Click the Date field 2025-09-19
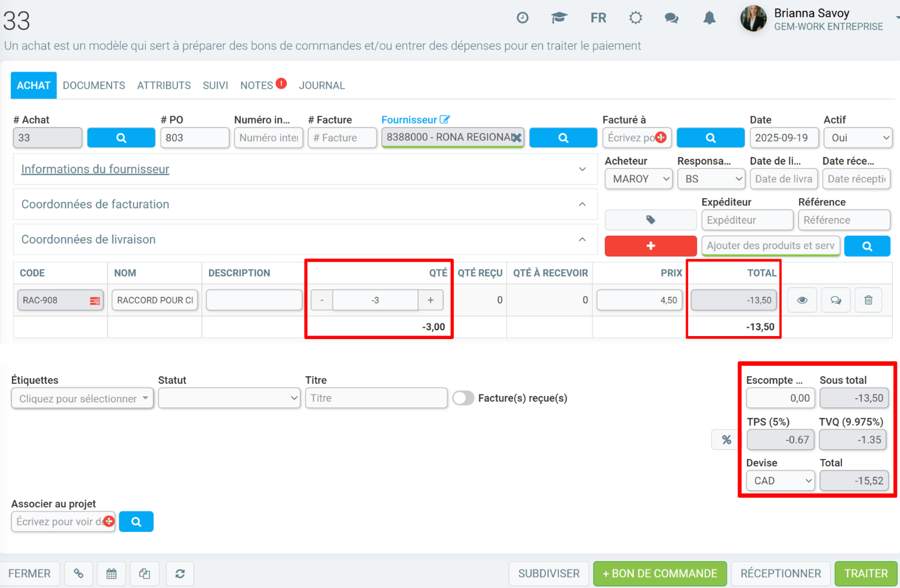900x588 pixels. pyautogui.click(x=785, y=137)
